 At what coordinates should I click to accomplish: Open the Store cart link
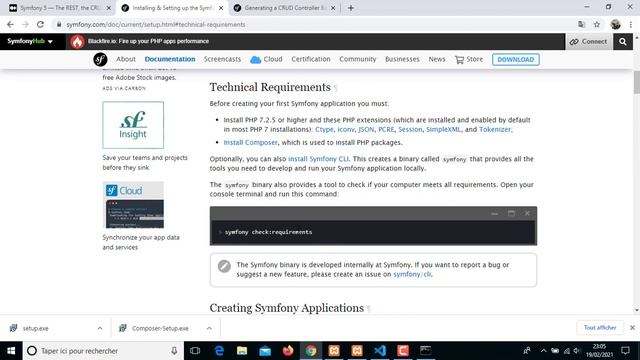tap(469, 60)
